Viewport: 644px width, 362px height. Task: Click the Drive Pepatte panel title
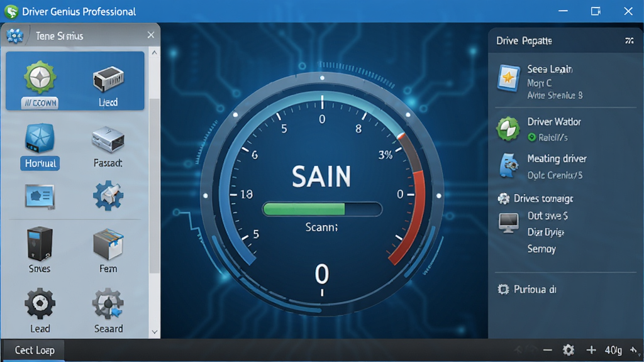524,41
